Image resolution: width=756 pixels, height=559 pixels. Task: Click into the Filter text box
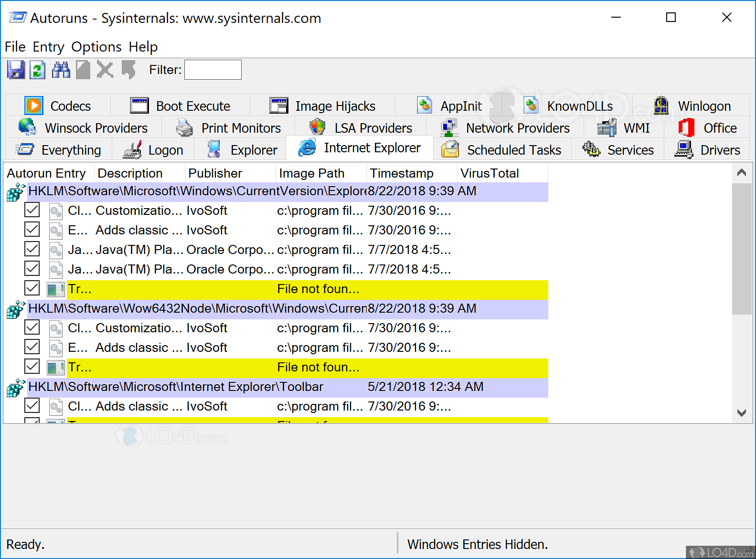tap(213, 70)
